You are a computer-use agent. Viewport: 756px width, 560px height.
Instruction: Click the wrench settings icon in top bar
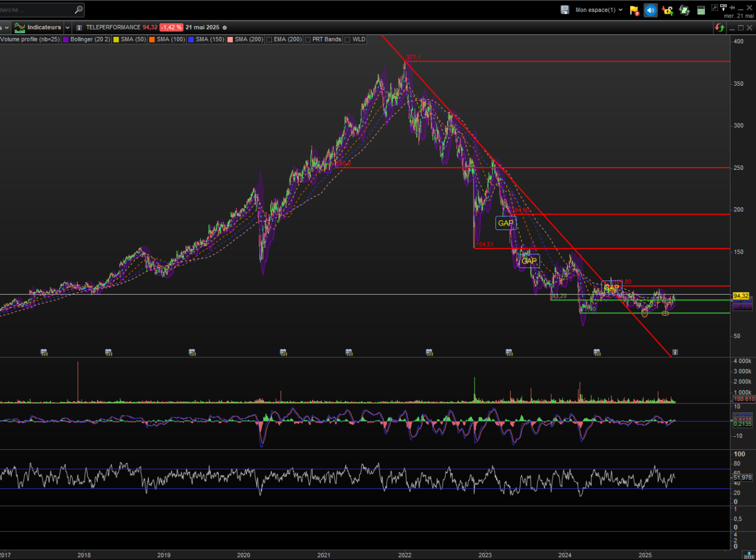pos(715,7)
